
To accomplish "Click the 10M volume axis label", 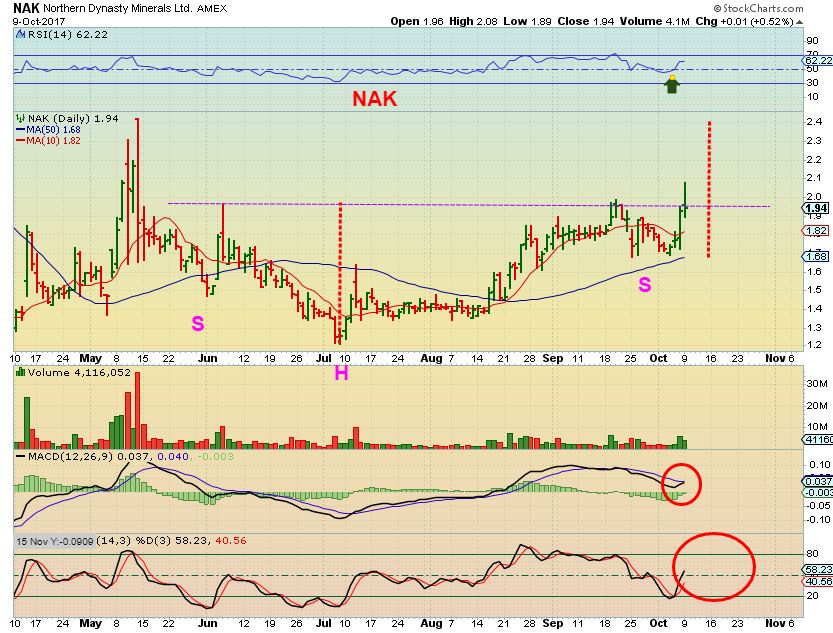I will tap(817, 426).
